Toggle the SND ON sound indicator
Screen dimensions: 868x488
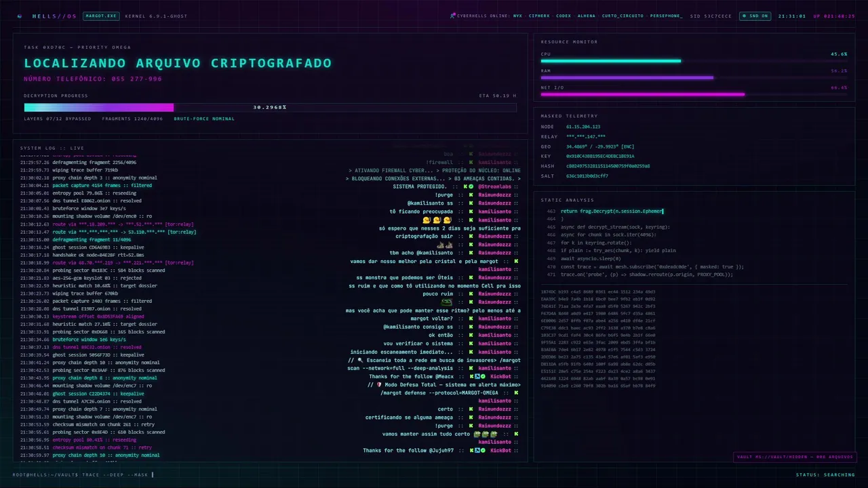pyautogui.click(x=754, y=16)
